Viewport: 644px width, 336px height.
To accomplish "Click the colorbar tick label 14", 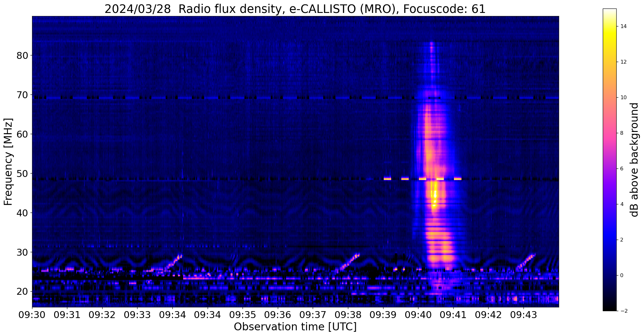I will [623, 26].
